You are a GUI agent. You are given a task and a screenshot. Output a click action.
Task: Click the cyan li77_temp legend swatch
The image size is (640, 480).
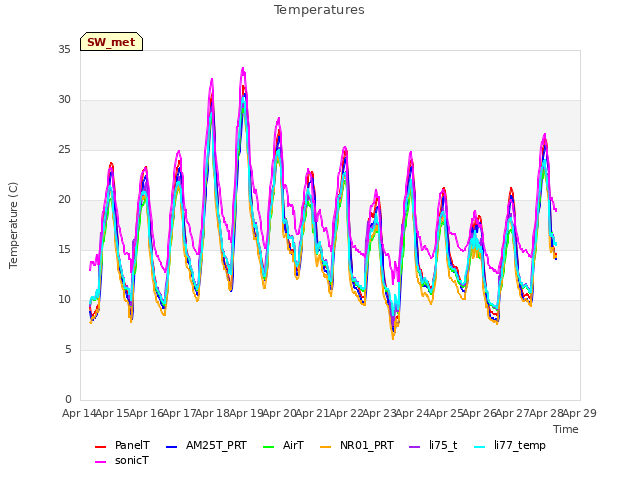click(x=480, y=447)
